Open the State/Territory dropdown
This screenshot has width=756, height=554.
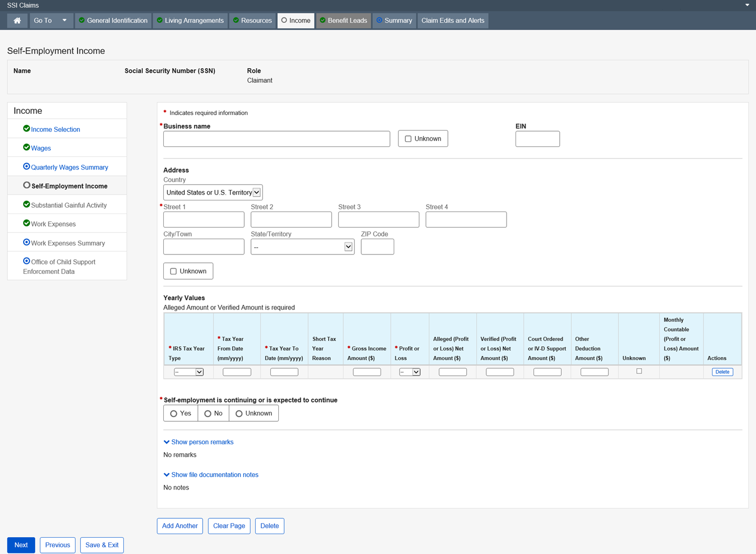coord(302,247)
